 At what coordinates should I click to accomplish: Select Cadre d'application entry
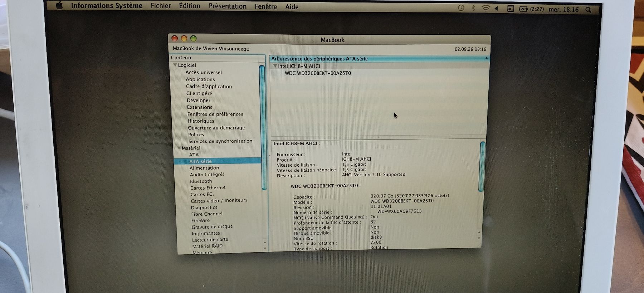click(x=209, y=86)
